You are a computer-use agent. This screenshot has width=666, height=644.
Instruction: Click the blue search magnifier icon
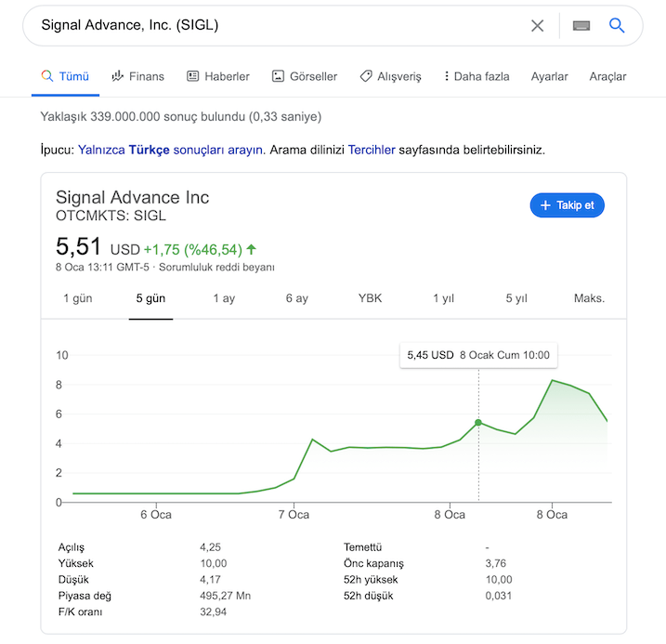(x=617, y=26)
